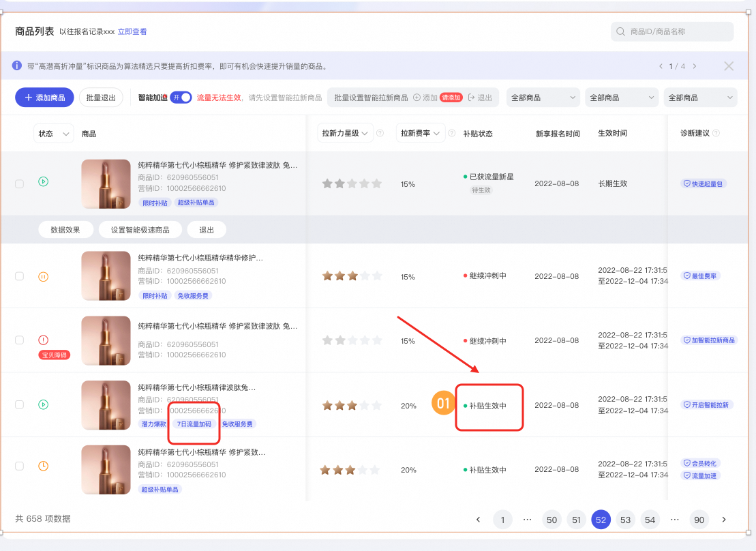Screen dimensions: 756x551
Task: Check the box for the 宝贝障碍 row
Action: pos(19,340)
